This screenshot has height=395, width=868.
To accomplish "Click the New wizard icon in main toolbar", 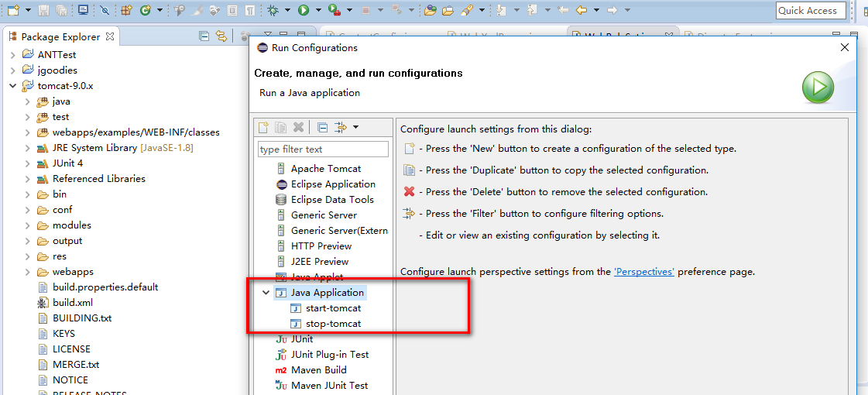I will (x=12, y=9).
